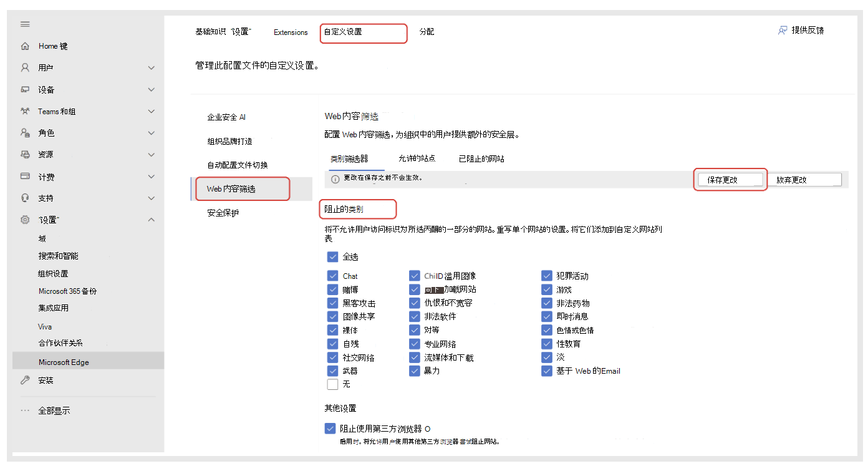Expand the 角色 section

point(151,132)
